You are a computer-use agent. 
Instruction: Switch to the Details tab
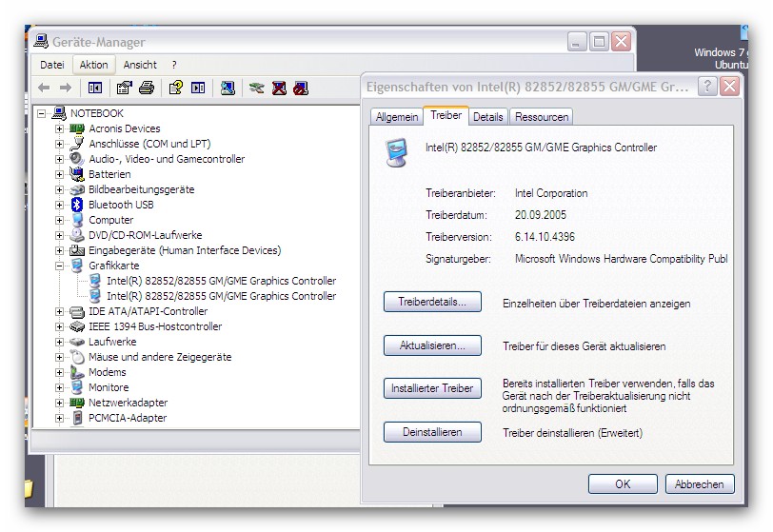(488, 117)
